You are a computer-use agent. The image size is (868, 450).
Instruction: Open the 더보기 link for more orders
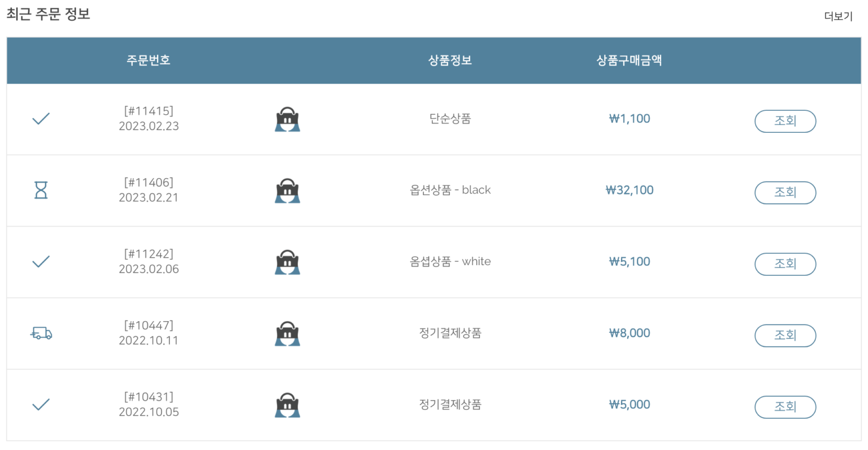pos(838,16)
